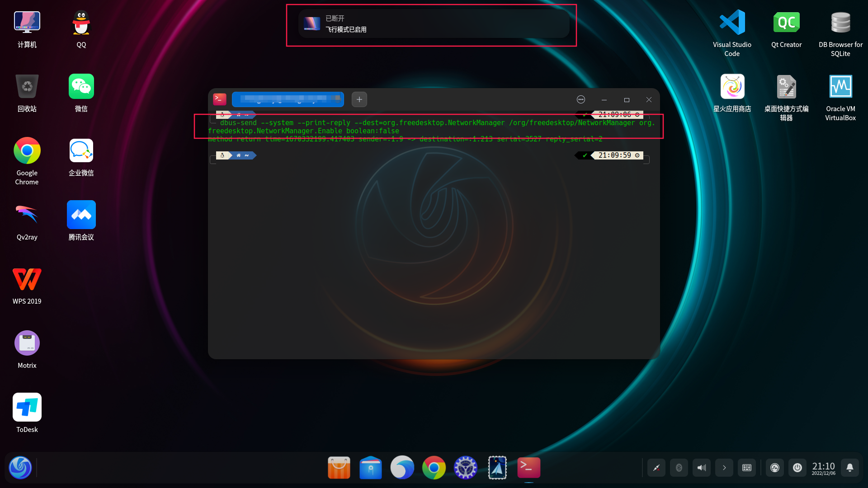The width and height of the screenshot is (868, 488).
Task: Click the clock icon beside the 21:09:06 timestamp
Action: point(637,114)
